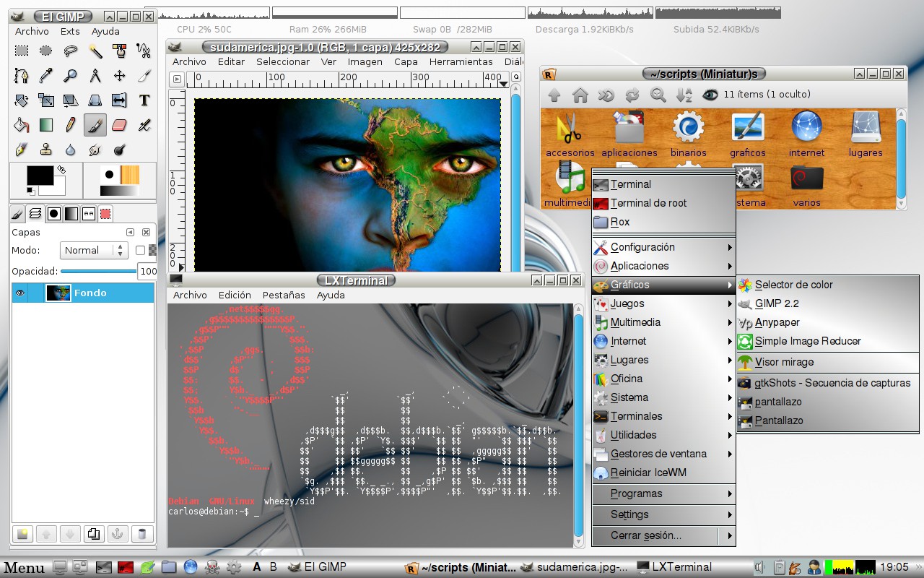Select the Fuzzy Select wand tool
924x578 pixels.
pyautogui.click(x=95, y=51)
